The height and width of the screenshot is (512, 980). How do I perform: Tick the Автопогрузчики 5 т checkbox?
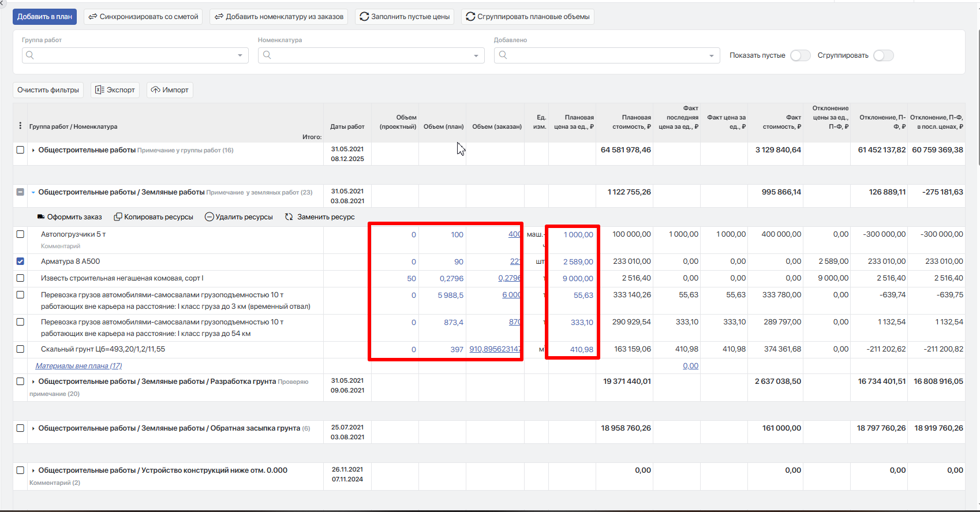pos(20,234)
